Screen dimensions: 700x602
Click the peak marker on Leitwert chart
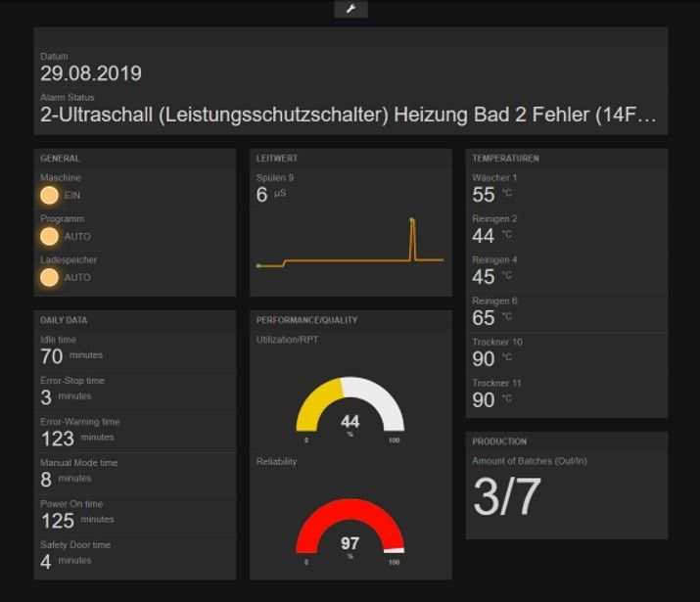[x=412, y=219]
